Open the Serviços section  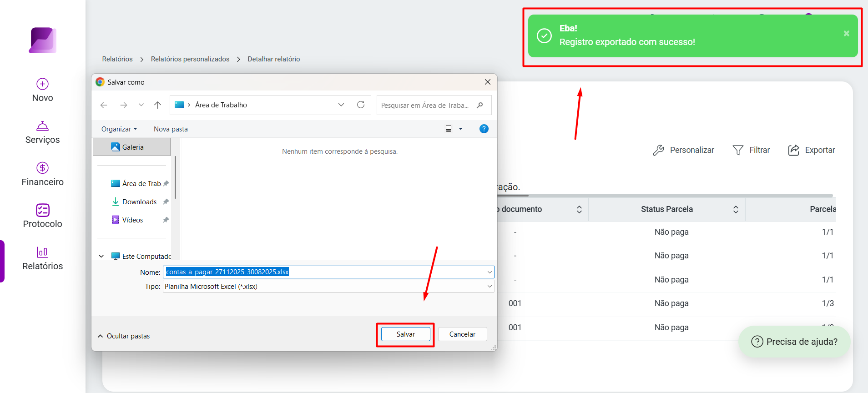[x=43, y=132]
